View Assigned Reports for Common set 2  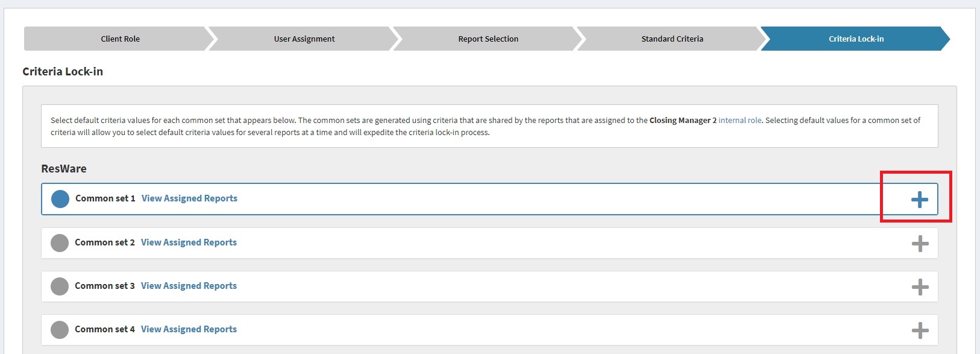pyautogui.click(x=189, y=242)
